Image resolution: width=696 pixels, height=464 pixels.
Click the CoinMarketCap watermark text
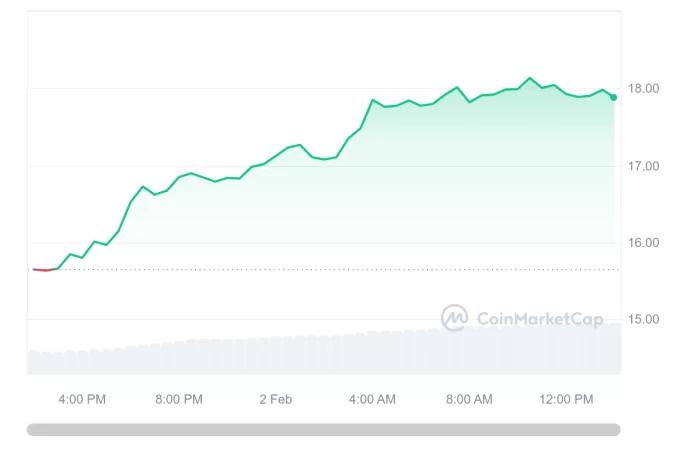click(540, 319)
